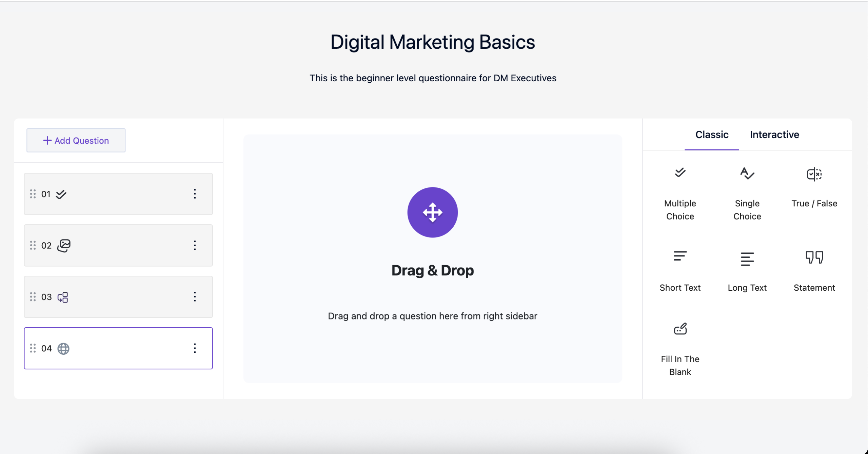Select question 02 with image icon
The width and height of the screenshot is (868, 454).
click(x=119, y=245)
